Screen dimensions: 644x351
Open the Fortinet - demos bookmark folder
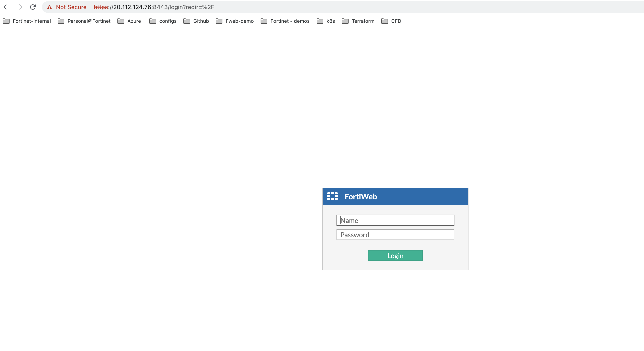(x=285, y=21)
